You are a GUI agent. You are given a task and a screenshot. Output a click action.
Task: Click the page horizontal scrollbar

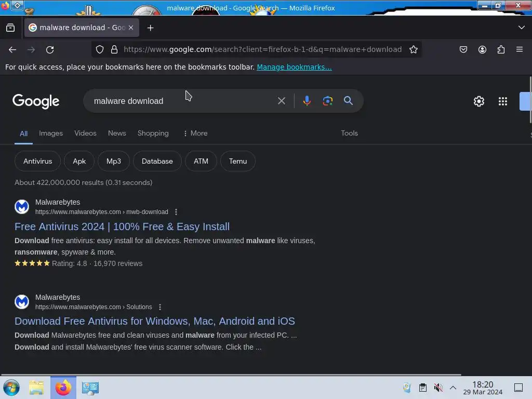coord(231,375)
